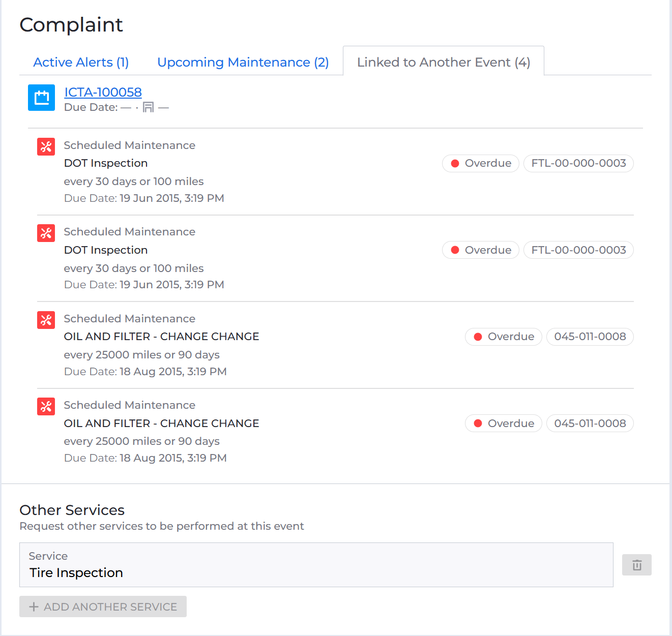Screen dimensions: 672x636
Task: Open the Service selector showing Tire Inspection
Action: click(x=315, y=564)
